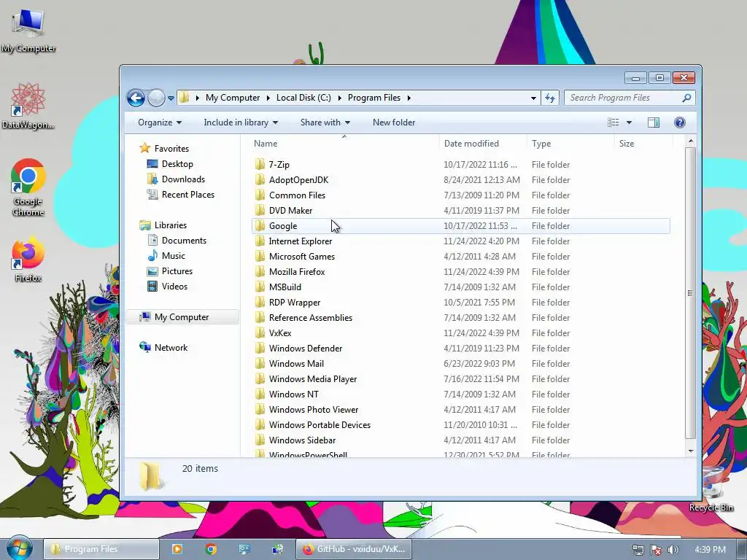Click the volume speaker tray icon
747x560 pixels.
673,550
